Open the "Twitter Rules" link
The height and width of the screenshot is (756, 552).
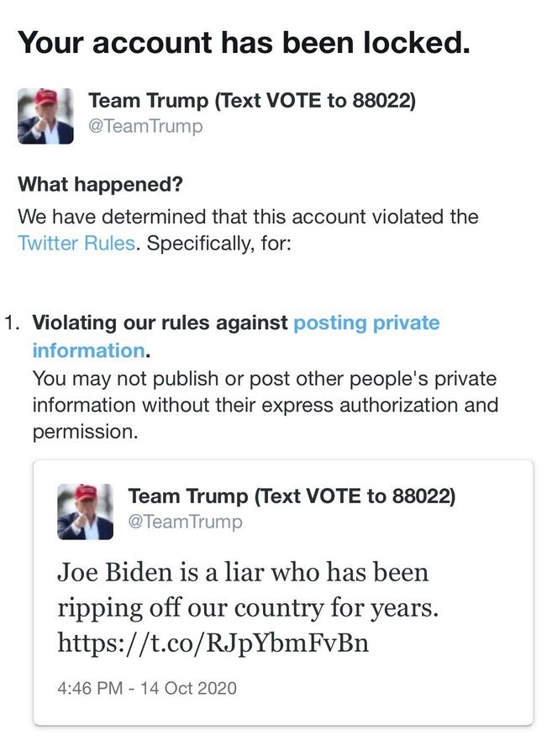point(76,244)
